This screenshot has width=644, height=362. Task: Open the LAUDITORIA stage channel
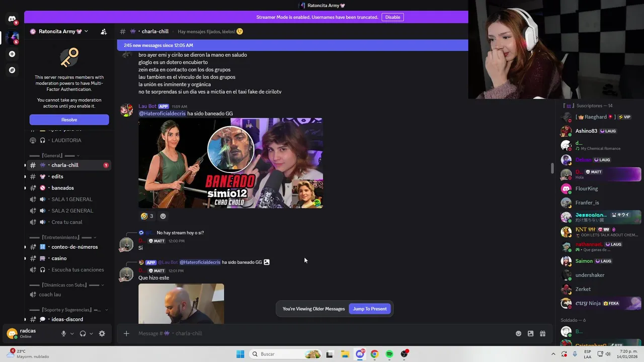[x=69, y=140]
